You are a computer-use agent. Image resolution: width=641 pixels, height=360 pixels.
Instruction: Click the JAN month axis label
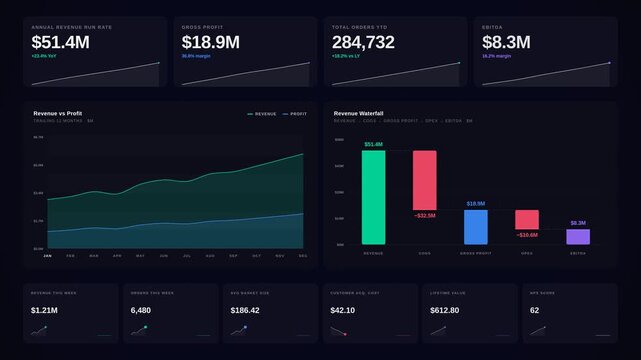click(47, 256)
